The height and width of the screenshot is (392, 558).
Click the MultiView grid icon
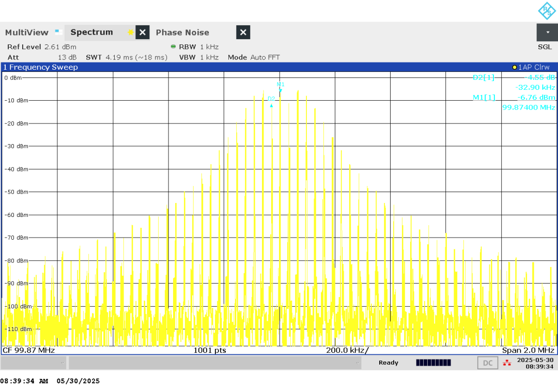pyautogui.click(x=59, y=33)
